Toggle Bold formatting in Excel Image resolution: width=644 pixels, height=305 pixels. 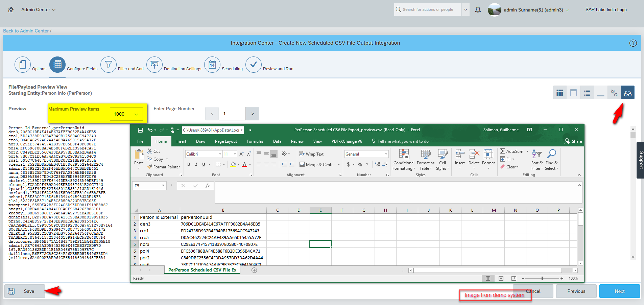click(189, 164)
